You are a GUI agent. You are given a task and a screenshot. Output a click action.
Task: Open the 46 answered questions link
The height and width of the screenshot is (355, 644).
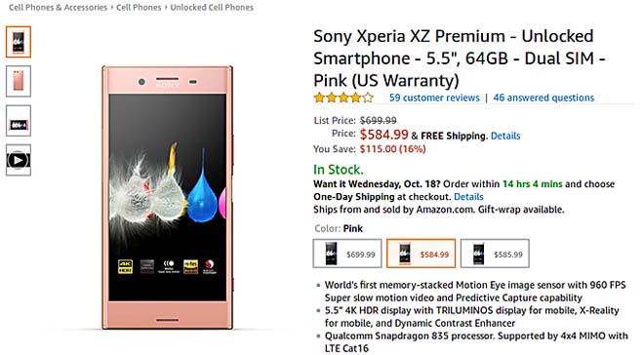pyautogui.click(x=543, y=98)
